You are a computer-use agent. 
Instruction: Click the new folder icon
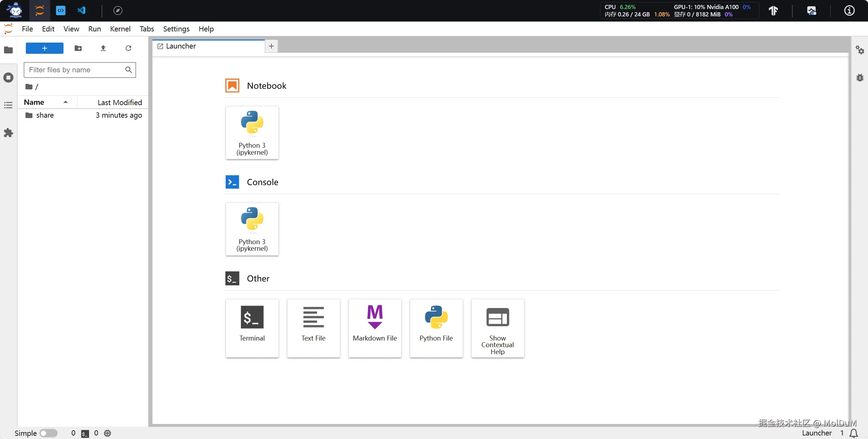pos(78,48)
